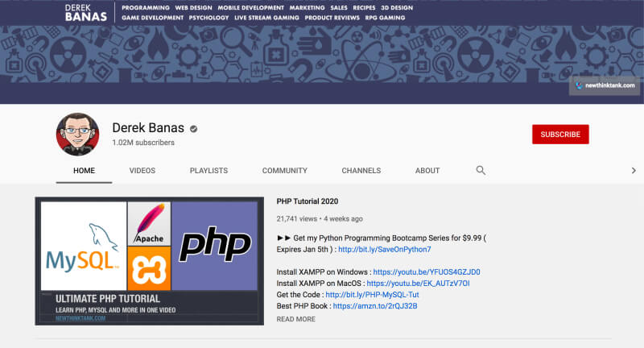This screenshot has height=348, width=644.
Task: Click the DEREK BANAS logo in banner
Action: pos(86,12)
